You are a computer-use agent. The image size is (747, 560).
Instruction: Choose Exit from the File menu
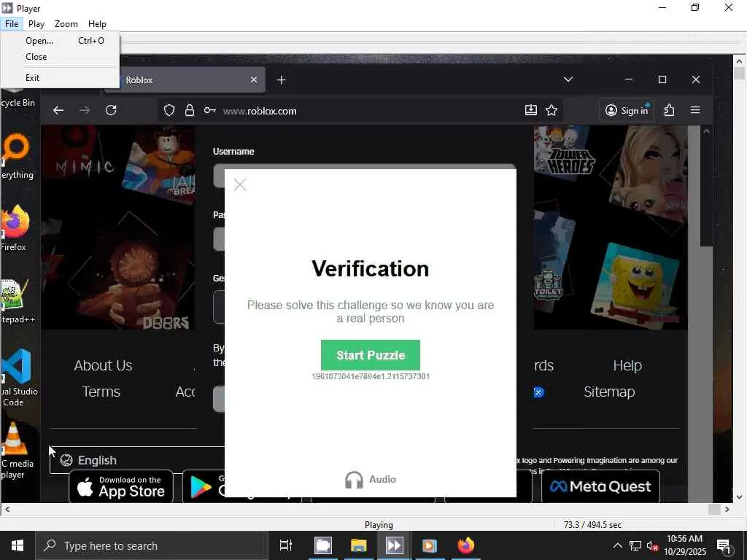coord(61,77)
